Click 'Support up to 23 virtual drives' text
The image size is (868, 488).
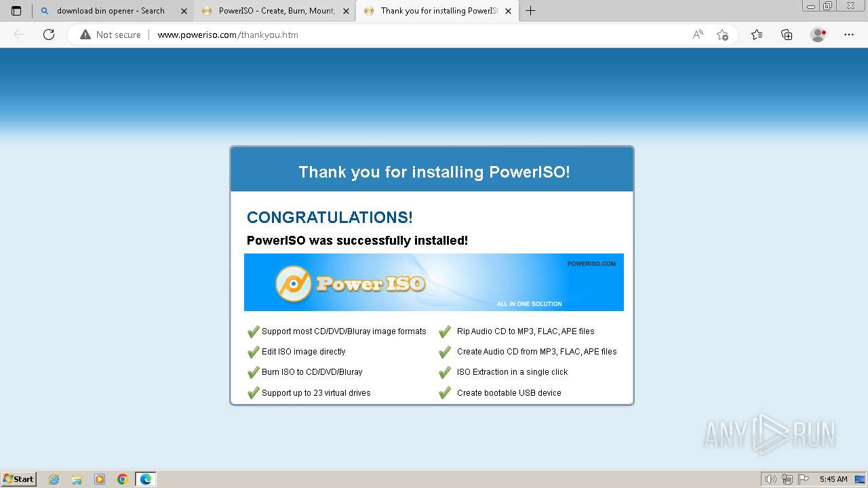click(x=316, y=393)
